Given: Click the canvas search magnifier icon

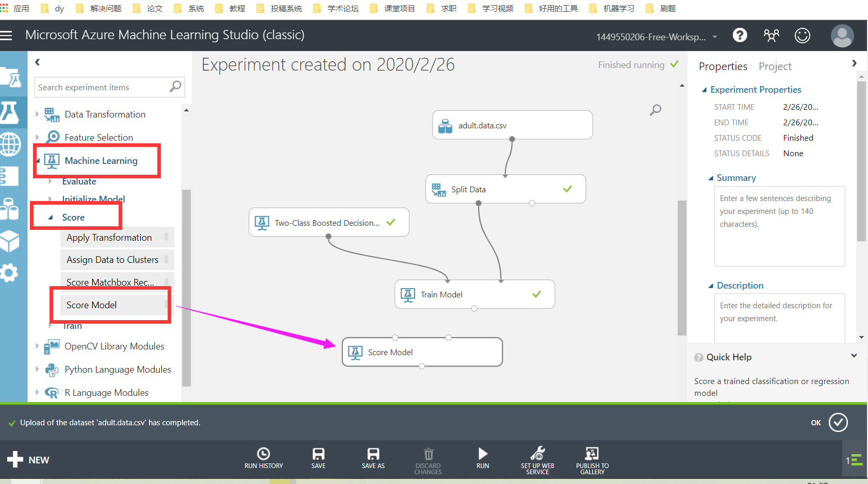Looking at the screenshot, I should click(656, 110).
